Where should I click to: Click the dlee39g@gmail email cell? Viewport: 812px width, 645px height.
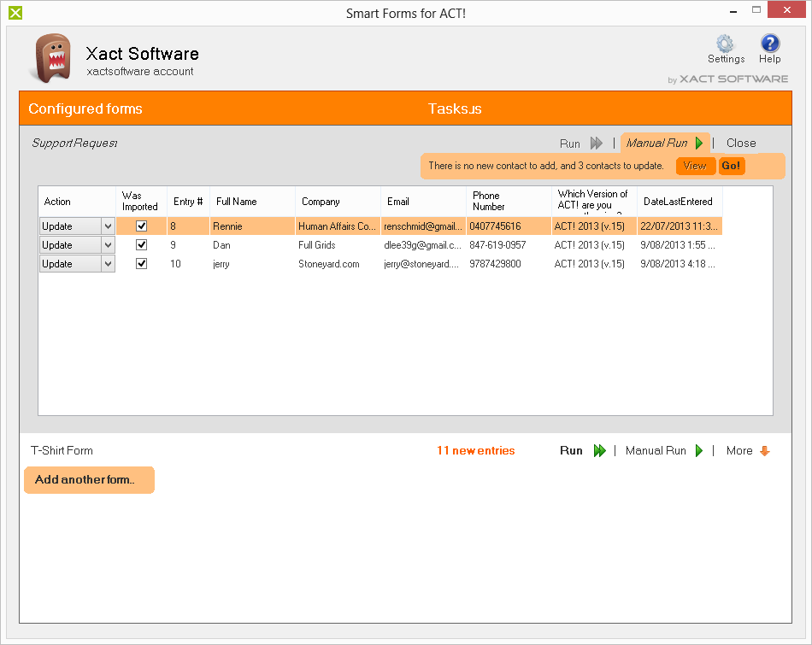[424, 245]
